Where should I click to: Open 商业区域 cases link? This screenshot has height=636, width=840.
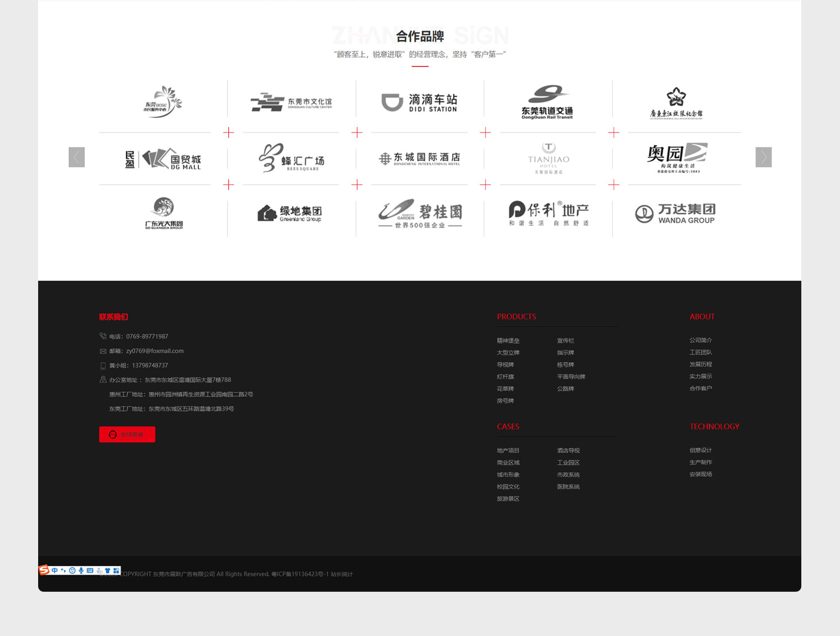pos(508,463)
